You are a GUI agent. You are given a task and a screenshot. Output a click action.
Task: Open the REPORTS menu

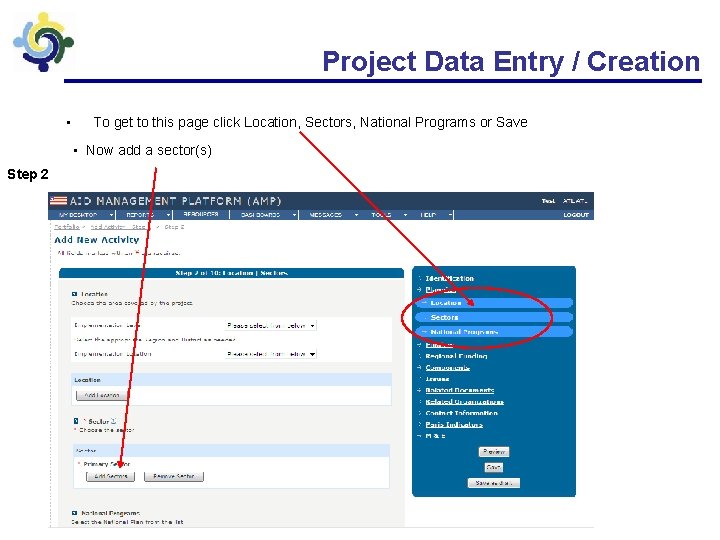[140, 215]
